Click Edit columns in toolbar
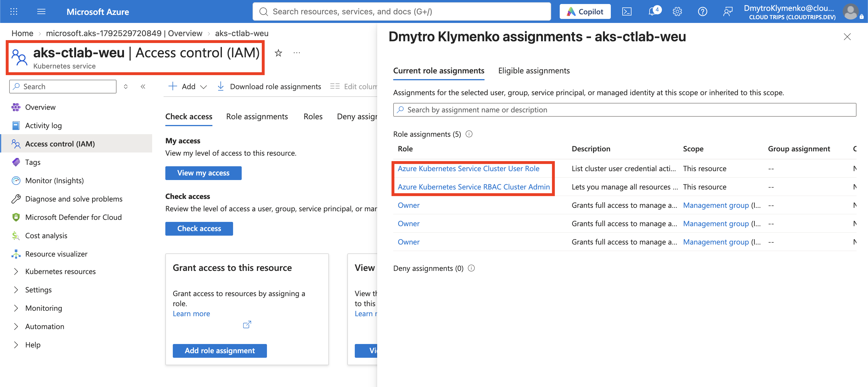 [x=353, y=87]
